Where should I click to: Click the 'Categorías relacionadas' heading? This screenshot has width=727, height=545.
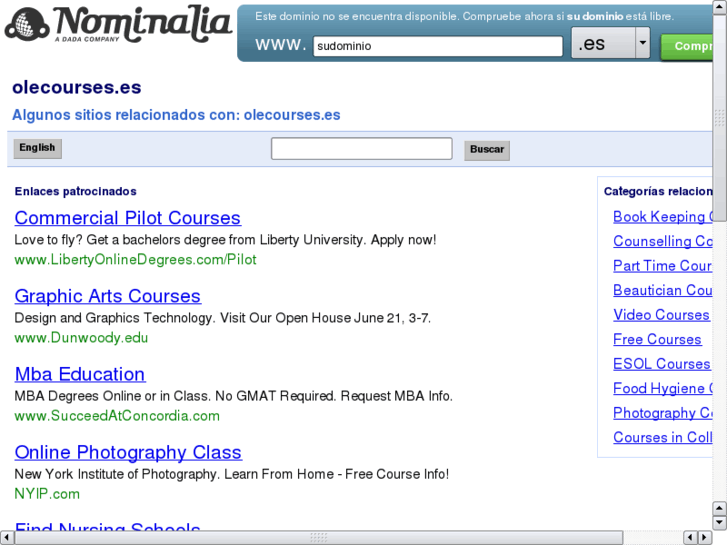(658, 192)
